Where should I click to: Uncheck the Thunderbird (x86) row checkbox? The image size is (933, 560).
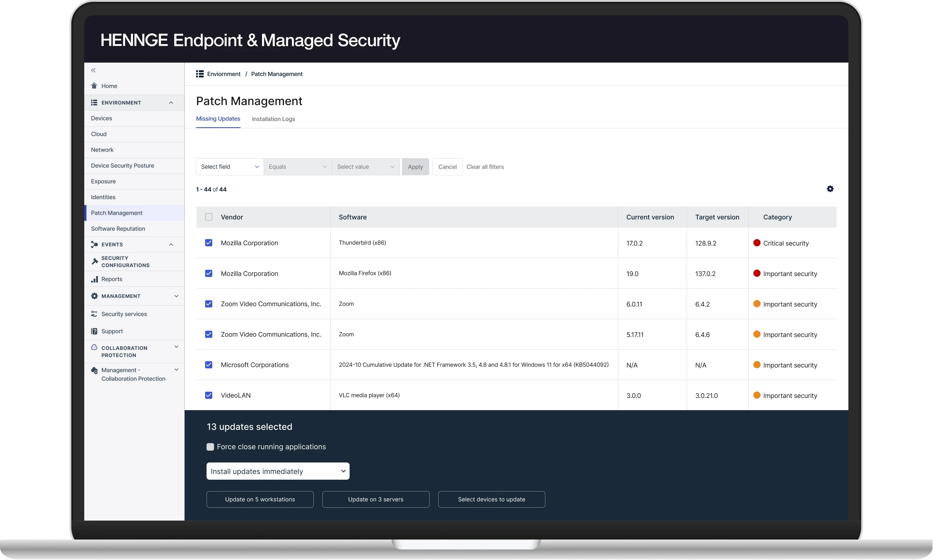point(209,243)
